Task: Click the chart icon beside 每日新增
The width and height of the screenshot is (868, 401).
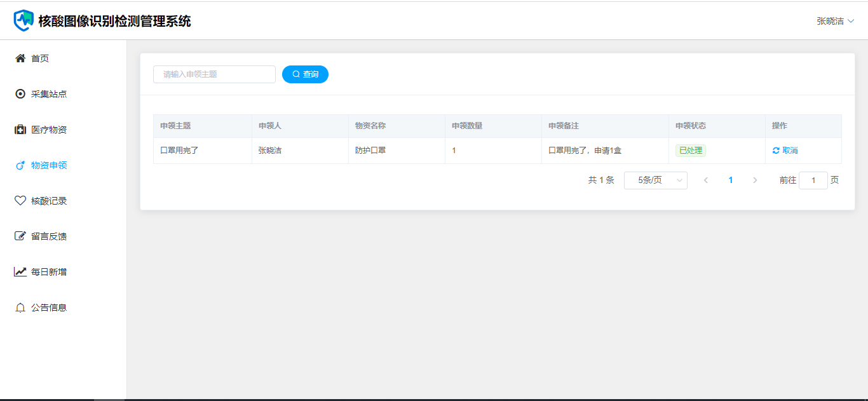Action: tap(20, 272)
